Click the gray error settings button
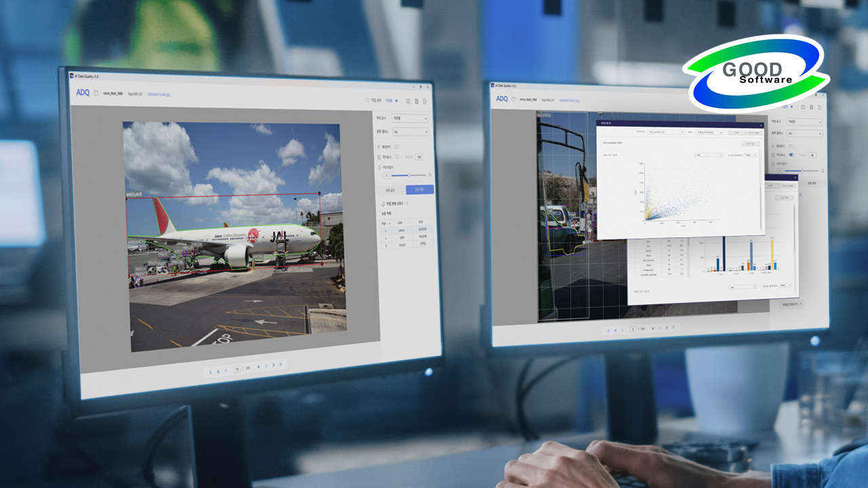The height and width of the screenshot is (488, 868). (390, 190)
